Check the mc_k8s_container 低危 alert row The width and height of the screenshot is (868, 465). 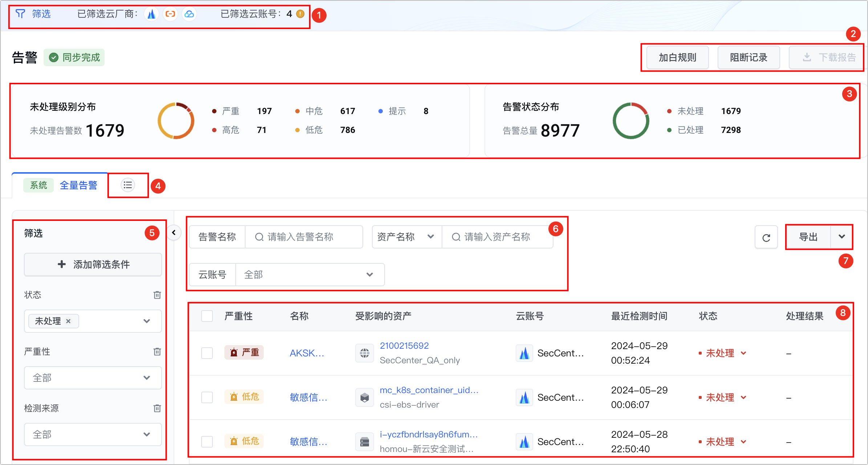click(207, 397)
